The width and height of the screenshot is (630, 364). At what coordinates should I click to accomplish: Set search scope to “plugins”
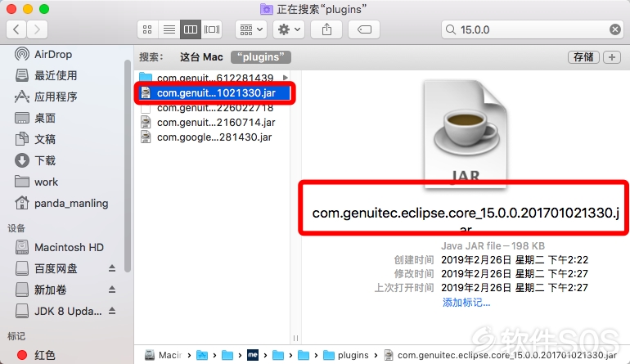261,57
